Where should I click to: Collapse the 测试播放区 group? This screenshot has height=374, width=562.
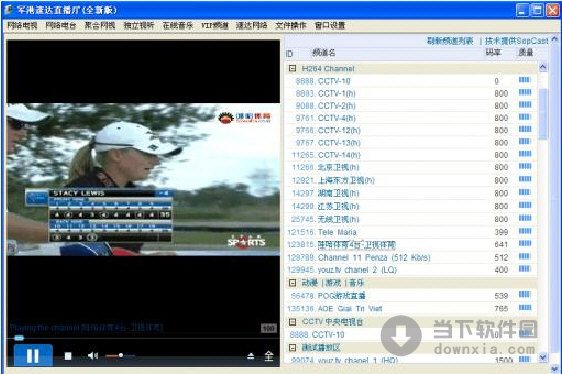[292, 347]
